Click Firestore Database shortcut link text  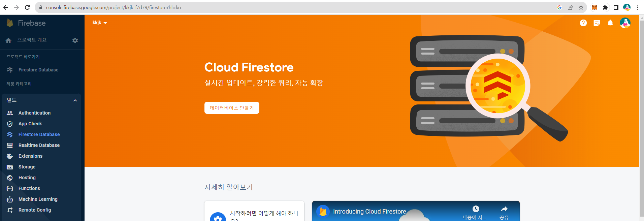coord(38,70)
